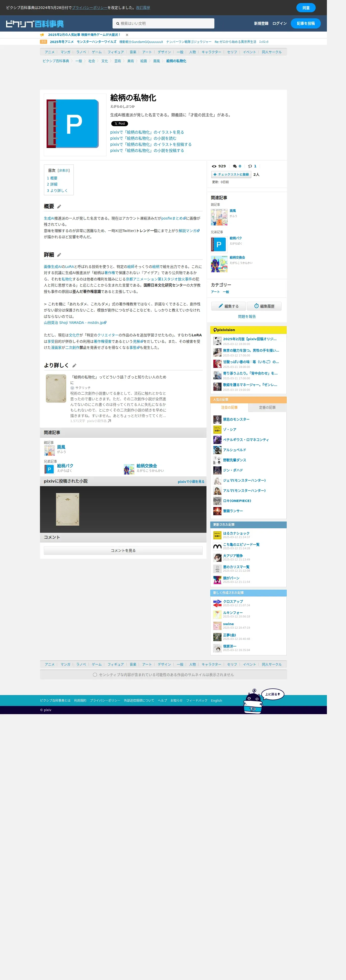346x980 pixels.
Task: Edit the より詳しく section with pencil icon
Action: (x=74, y=366)
